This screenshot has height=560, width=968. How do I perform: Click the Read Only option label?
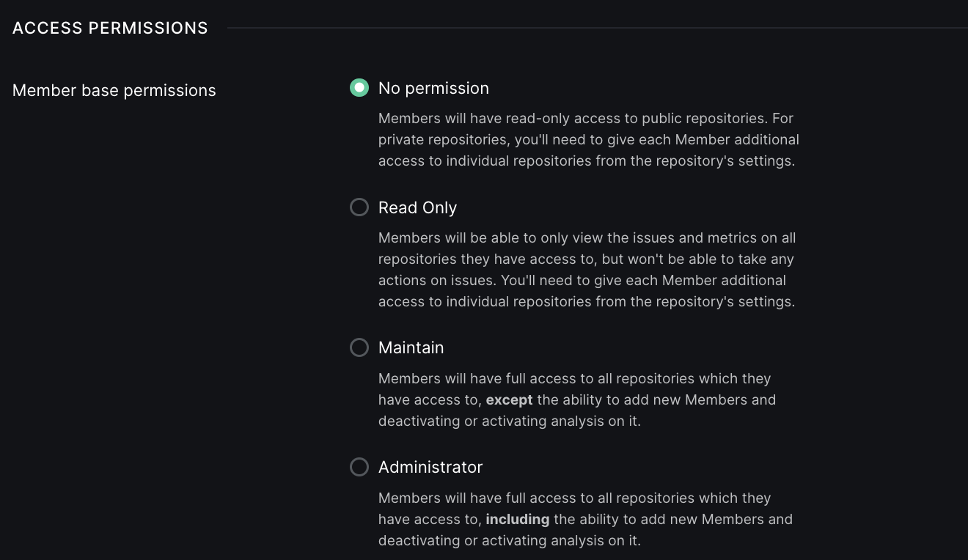[x=417, y=207]
